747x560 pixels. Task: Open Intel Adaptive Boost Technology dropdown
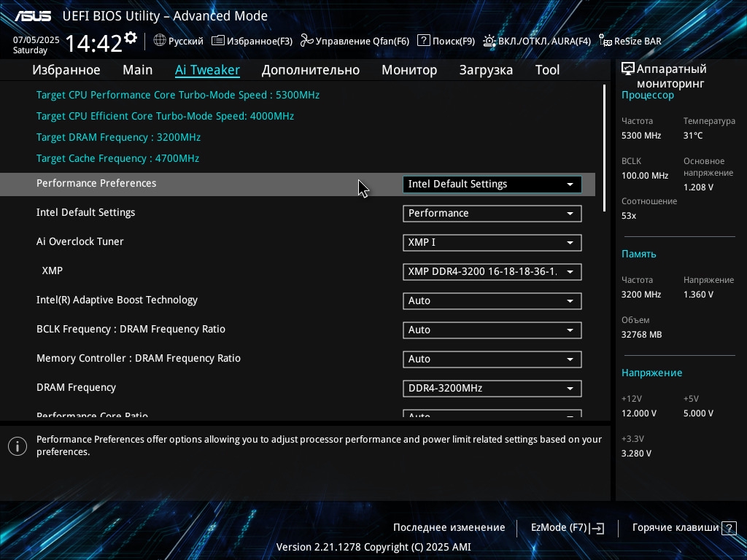click(492, 301)
